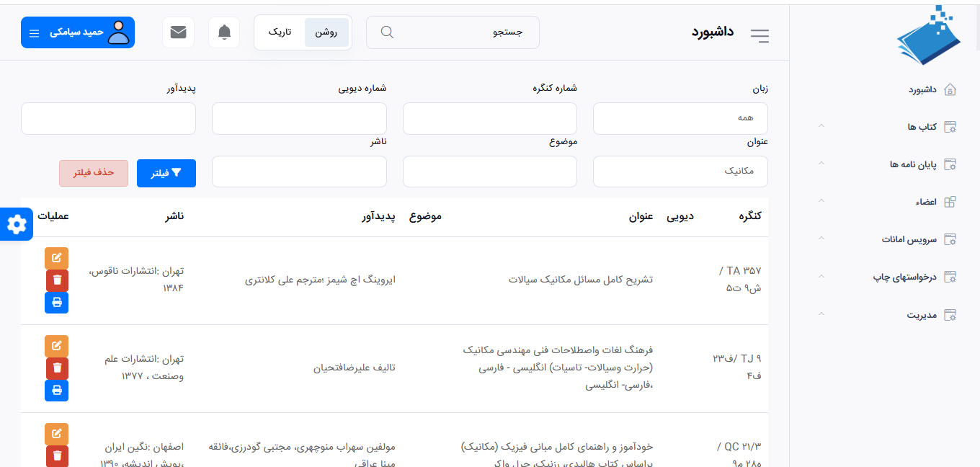Open the mail envelope icon
The height and width of the screenshot is (467, 980).
tap(178, 32)
